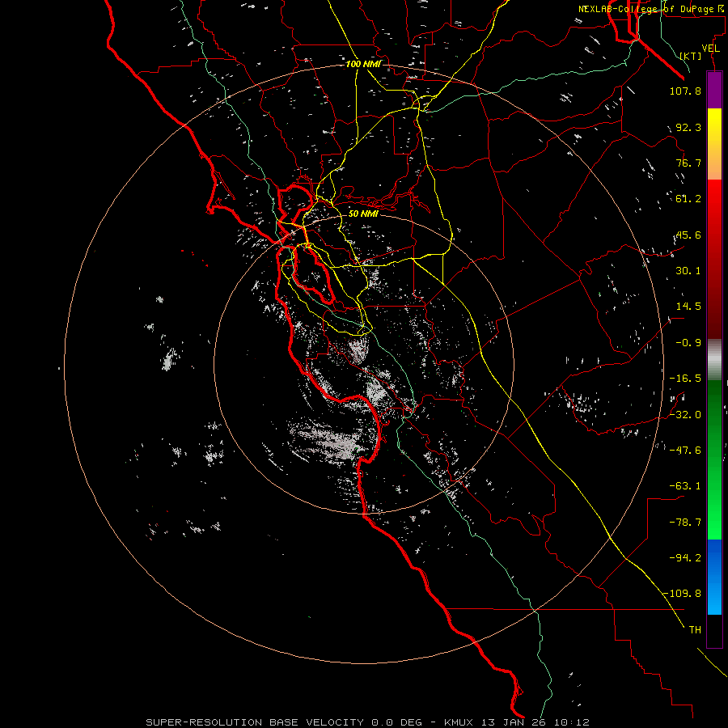Image resolution: width=728 pixels, height=728 pixels.
Task: Select the 92.3 legend value
Action: tap(688, 127)
